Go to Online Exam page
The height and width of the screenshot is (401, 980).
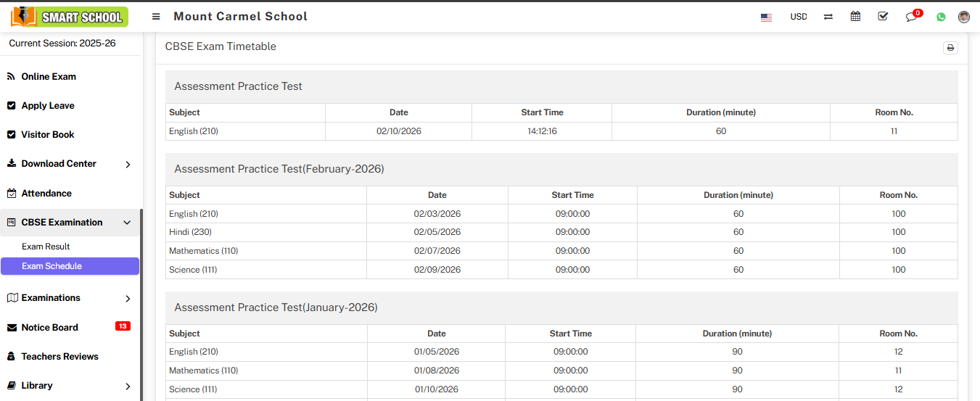(x=49, y=77)
